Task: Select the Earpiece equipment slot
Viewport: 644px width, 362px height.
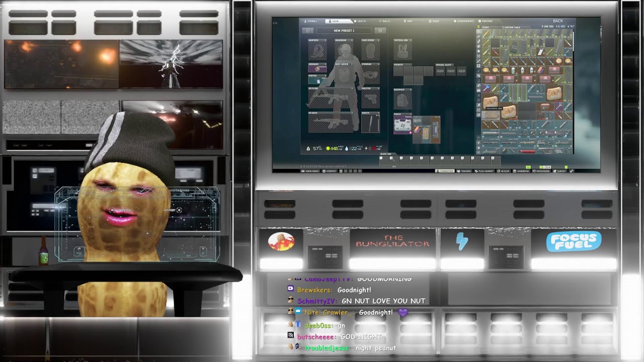Action: pos(317,50)
